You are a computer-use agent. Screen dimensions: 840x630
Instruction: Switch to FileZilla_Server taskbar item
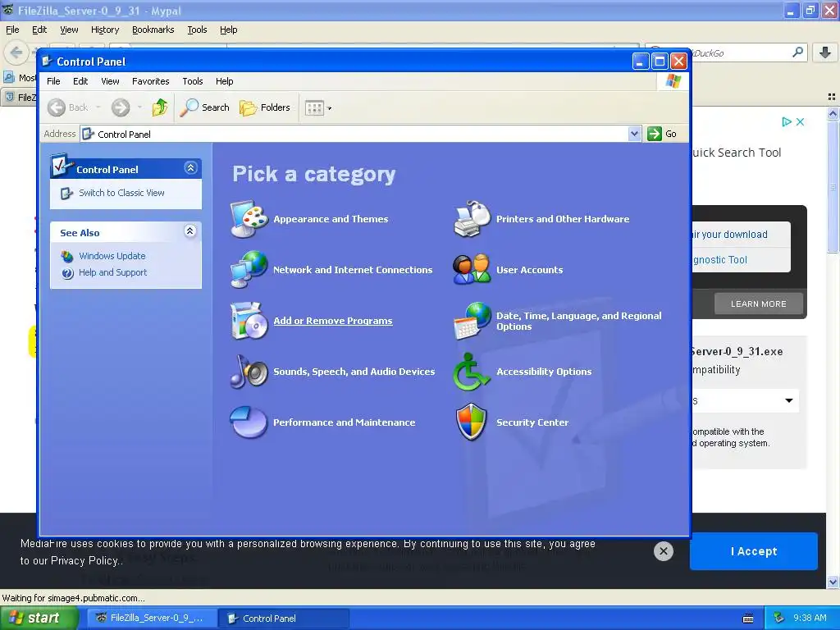[151, 619]
